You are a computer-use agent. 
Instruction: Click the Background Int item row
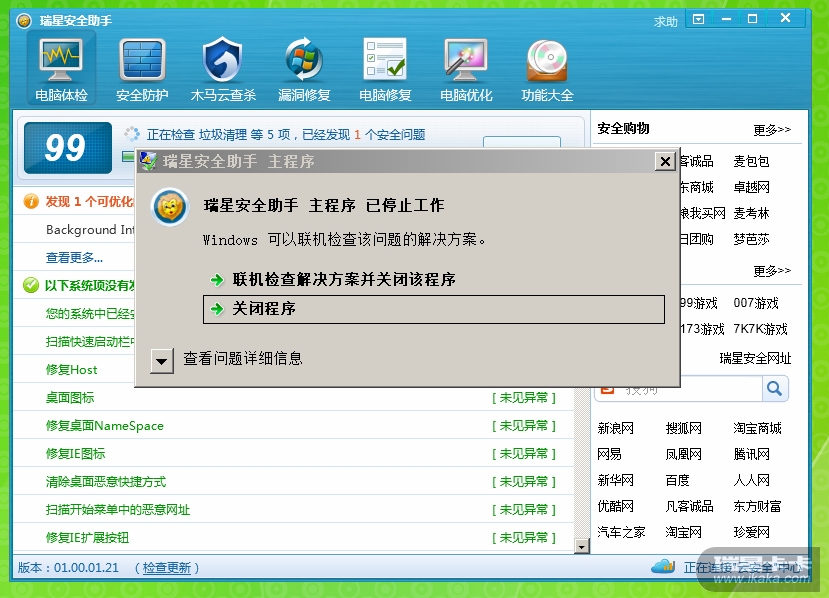coord(74,229)
